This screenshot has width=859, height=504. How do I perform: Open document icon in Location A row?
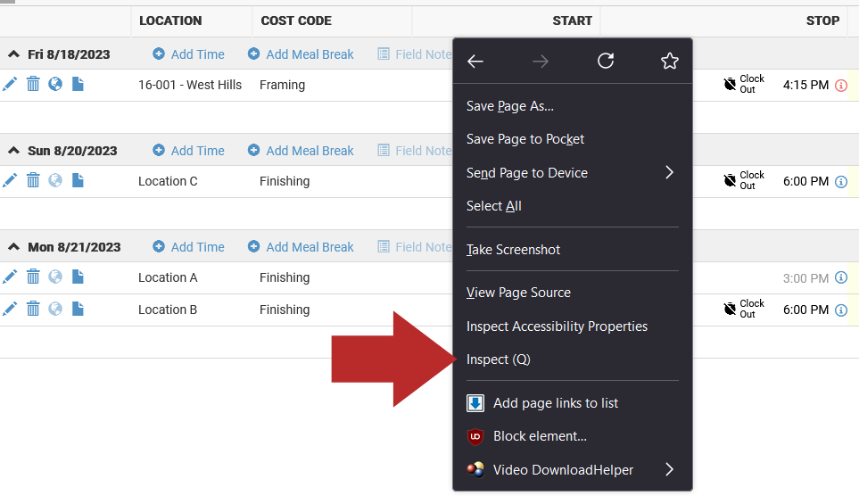(78, 277)
